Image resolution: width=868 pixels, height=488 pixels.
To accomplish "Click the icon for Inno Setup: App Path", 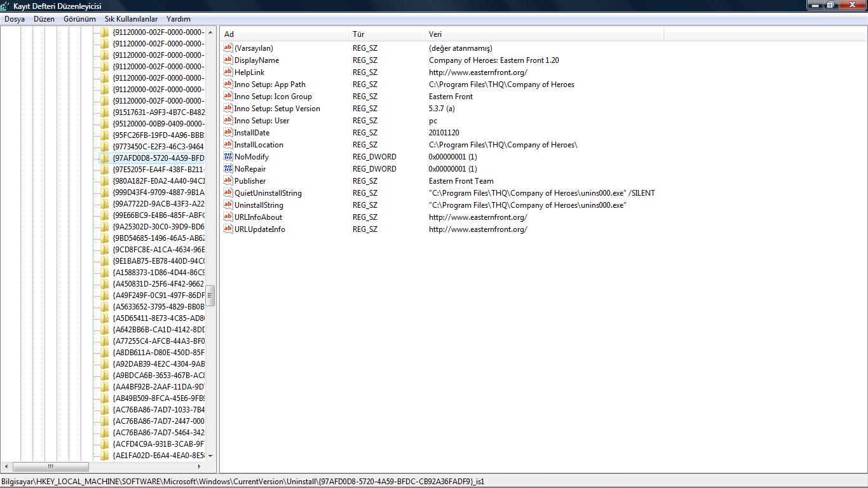I will tap(228, 84).
